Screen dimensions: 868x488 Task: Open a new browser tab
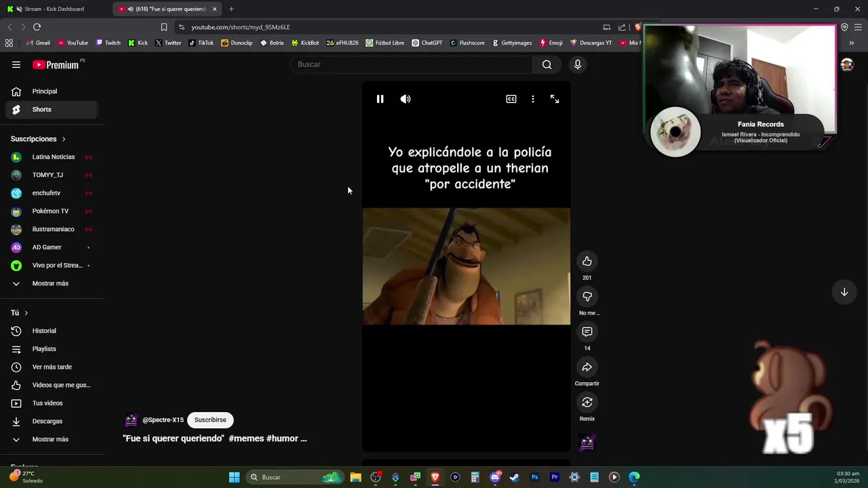tap(231, 9)
